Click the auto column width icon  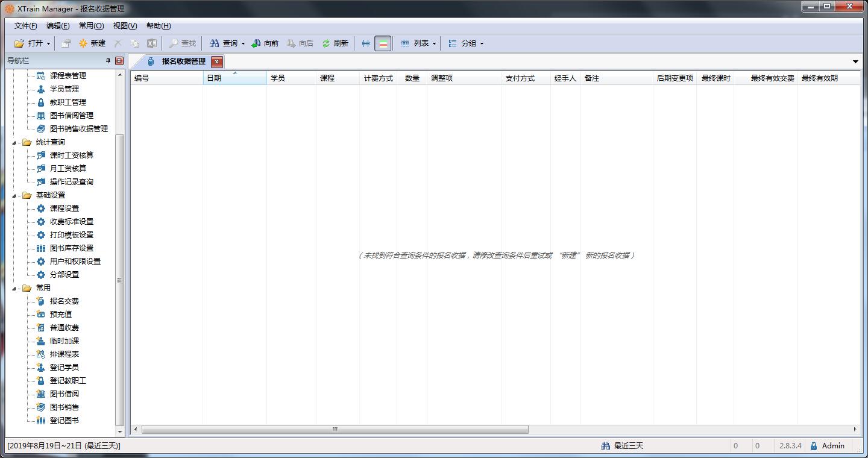coord(365,43)
